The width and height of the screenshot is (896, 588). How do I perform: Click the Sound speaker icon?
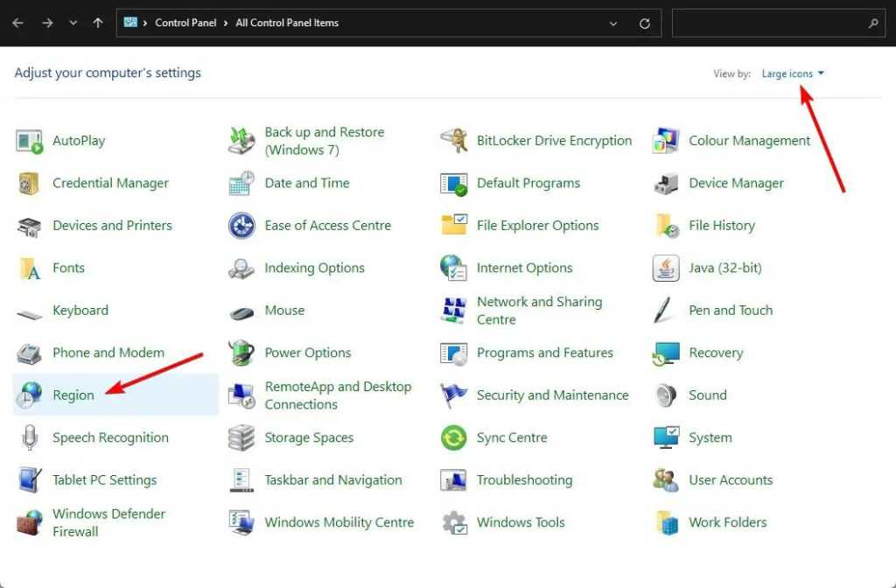(x=666, y=395)
